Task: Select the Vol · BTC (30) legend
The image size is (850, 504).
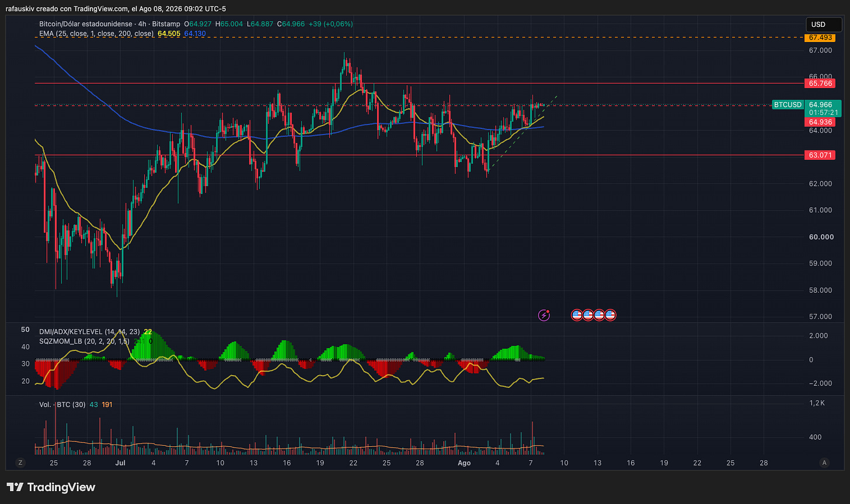Action: (62, 404)
